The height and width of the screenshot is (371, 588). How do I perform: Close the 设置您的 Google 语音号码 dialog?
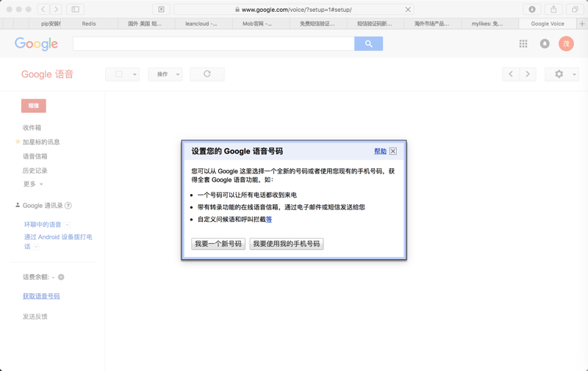[393, 151]
